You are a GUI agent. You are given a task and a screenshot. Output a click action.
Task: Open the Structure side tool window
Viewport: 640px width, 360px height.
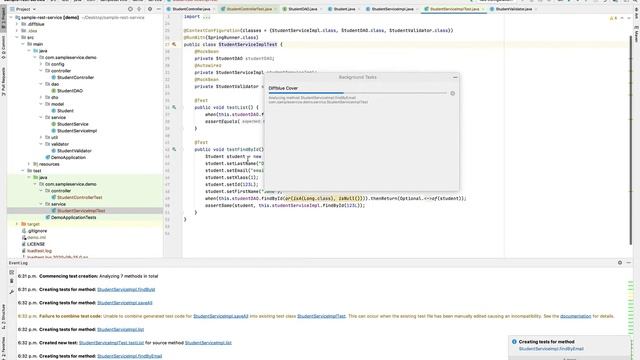click(3, 317)
